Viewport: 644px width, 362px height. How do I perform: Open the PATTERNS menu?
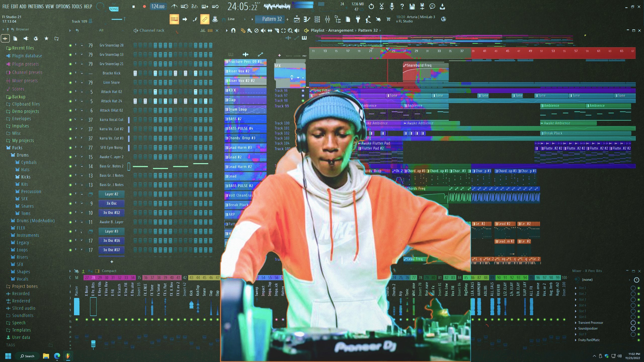click(35, 7)
